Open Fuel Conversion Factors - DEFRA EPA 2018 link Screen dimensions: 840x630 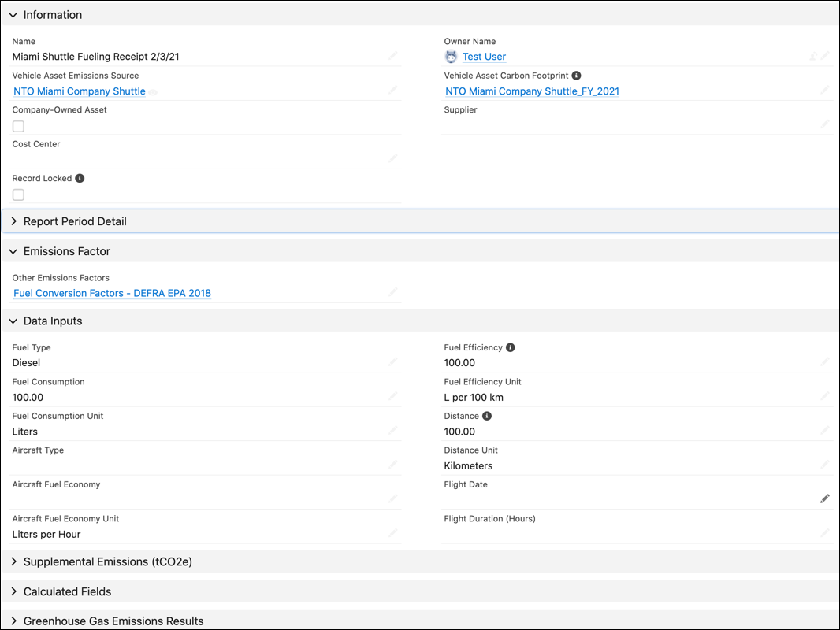[112, 293]
